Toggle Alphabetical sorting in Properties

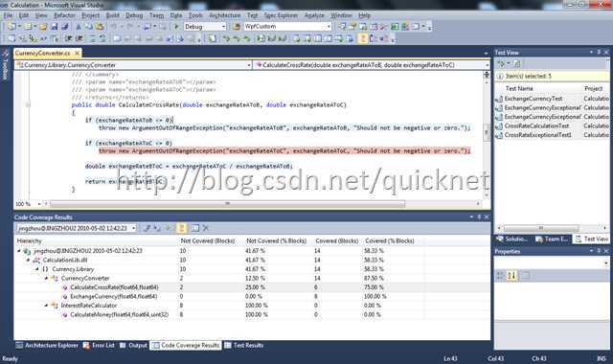click(x=511, y=276)
